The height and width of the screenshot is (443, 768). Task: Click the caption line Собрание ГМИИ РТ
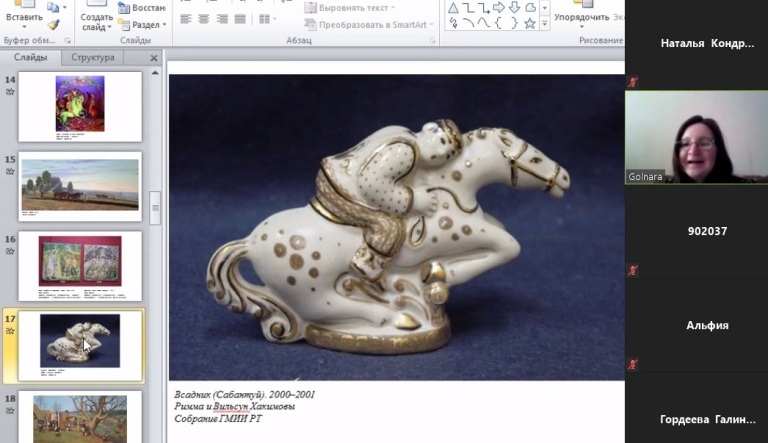(218, 419)
